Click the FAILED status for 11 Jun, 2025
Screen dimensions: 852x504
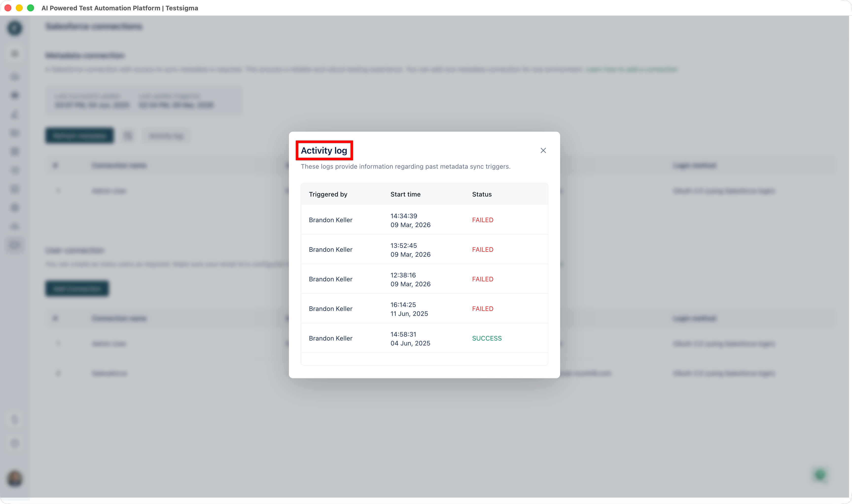pos(482,309)
